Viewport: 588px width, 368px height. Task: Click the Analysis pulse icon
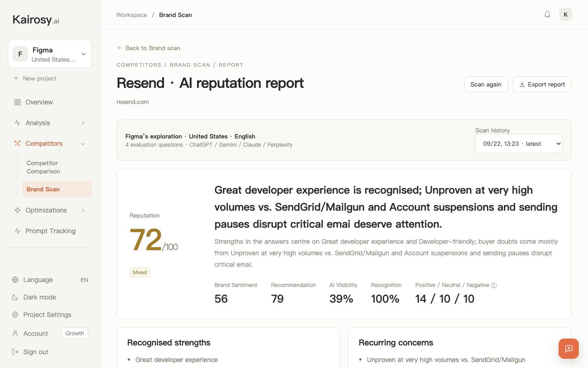pyautogui.click(x=17, y=123)
